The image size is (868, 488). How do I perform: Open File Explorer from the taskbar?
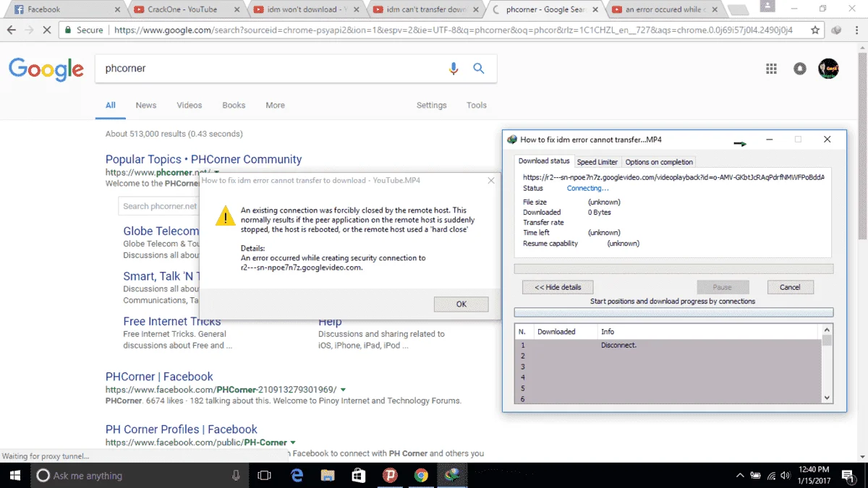(x=328, y=475)
